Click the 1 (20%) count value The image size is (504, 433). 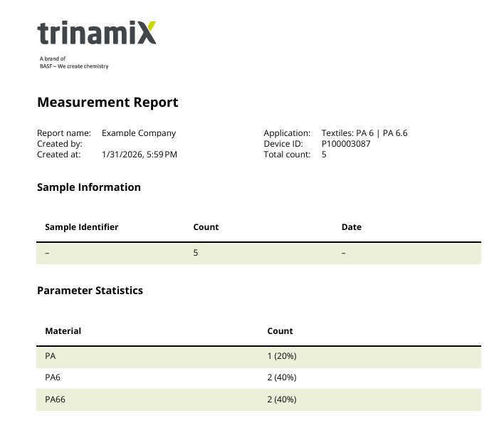[x=281, y=356]
